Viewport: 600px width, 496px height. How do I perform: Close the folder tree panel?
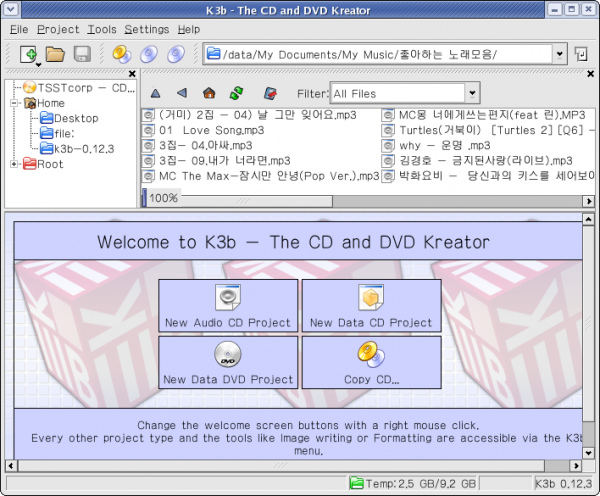[x=132, y=73]
